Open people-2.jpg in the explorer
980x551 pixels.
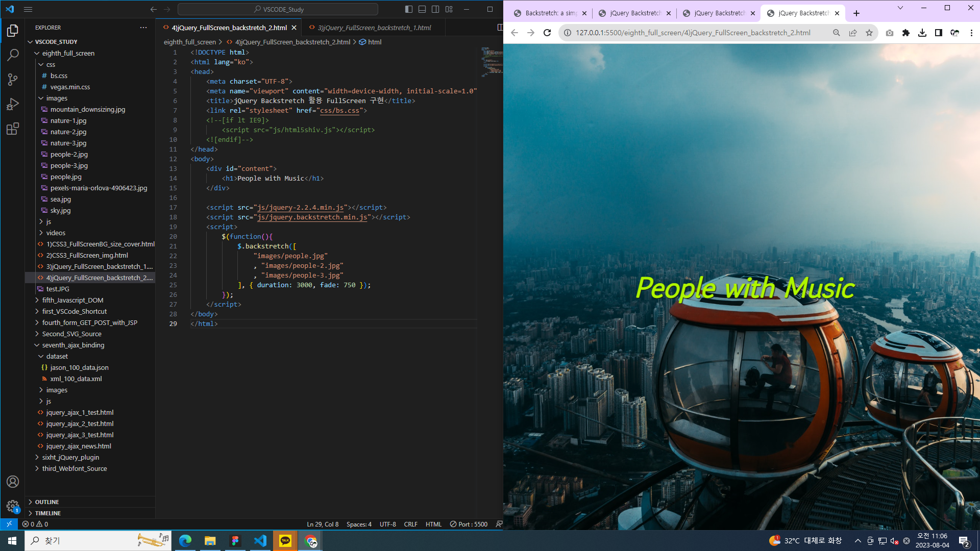(69, 154)
